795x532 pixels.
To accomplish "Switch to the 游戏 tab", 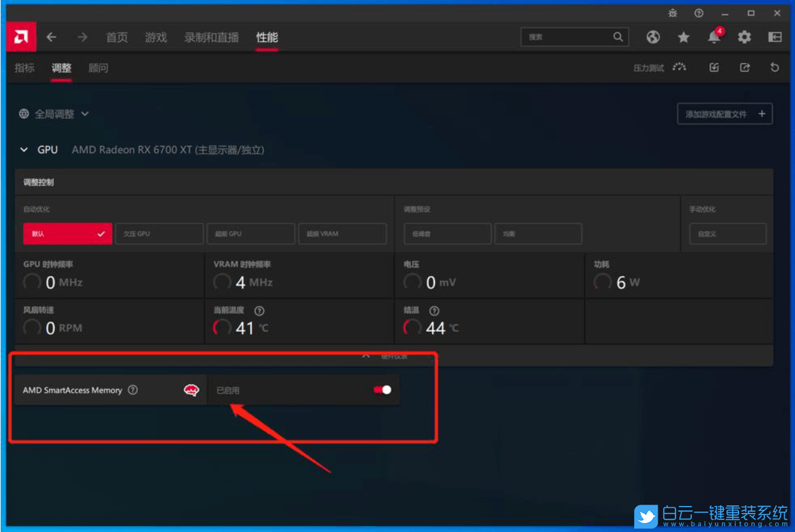I will pos(156,38).
